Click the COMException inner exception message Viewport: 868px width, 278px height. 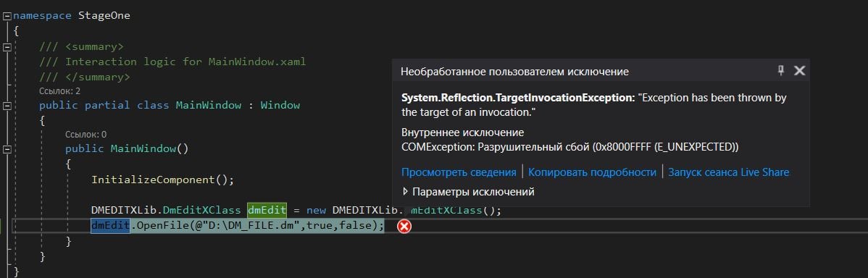[569, 147]
